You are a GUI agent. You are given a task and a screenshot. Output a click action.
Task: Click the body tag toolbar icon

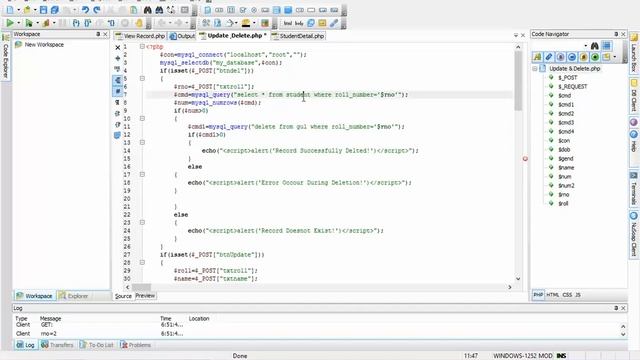tap(299, 23)
